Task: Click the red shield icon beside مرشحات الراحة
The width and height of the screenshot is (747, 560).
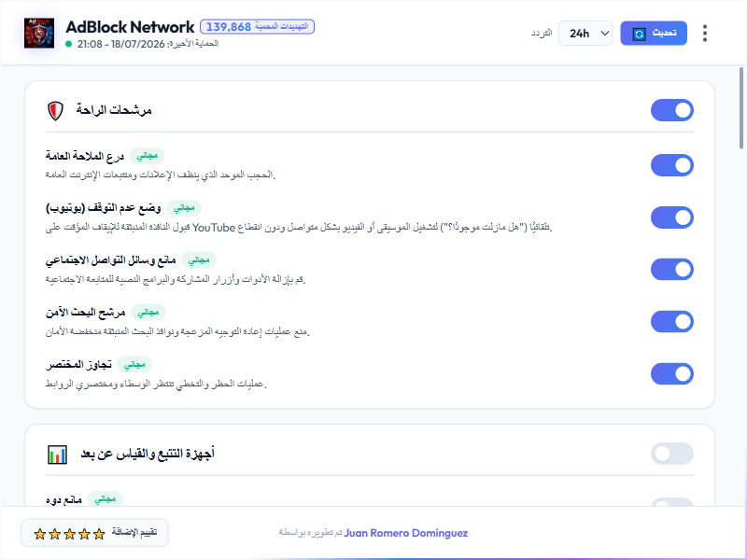Action: [x=55, y=110]
